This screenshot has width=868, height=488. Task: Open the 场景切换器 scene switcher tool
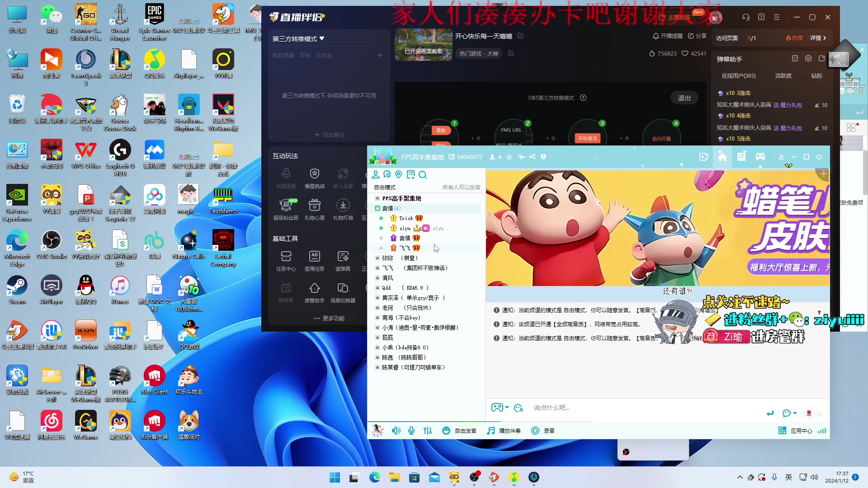[343, 292]
